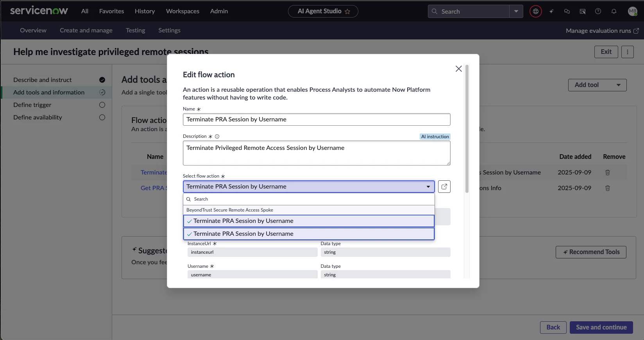Close the Edit flow action dialog

tap(459, 69)
